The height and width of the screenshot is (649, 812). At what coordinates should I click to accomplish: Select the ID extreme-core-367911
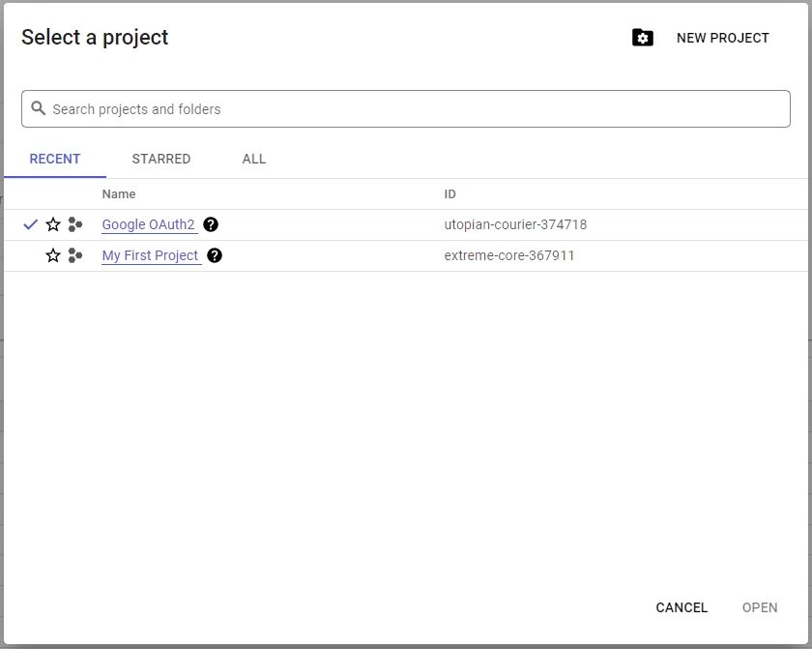click(x=509, y=256)
